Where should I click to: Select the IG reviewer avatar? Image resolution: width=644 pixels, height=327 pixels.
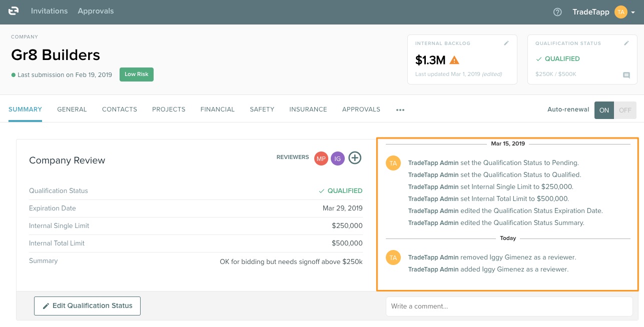click(x=338, y=158)
